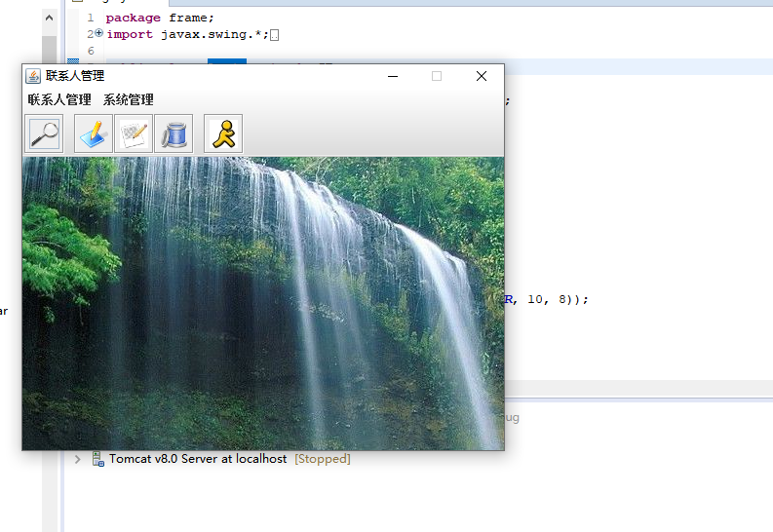
Task: Click line number 6 in the editor gutter
Action: point(91,51)
